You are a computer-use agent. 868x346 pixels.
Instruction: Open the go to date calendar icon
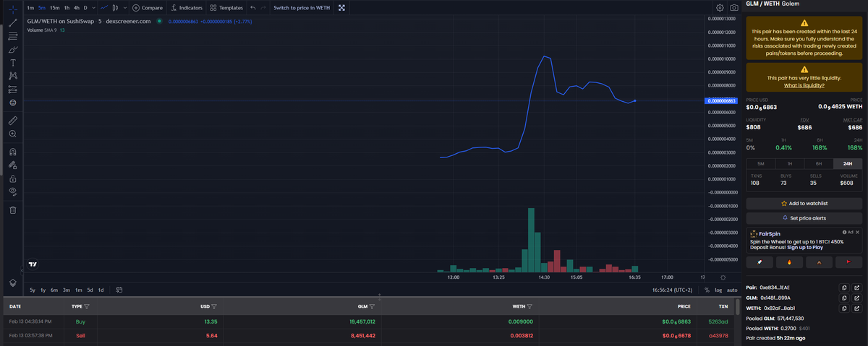tap(119, 290)
